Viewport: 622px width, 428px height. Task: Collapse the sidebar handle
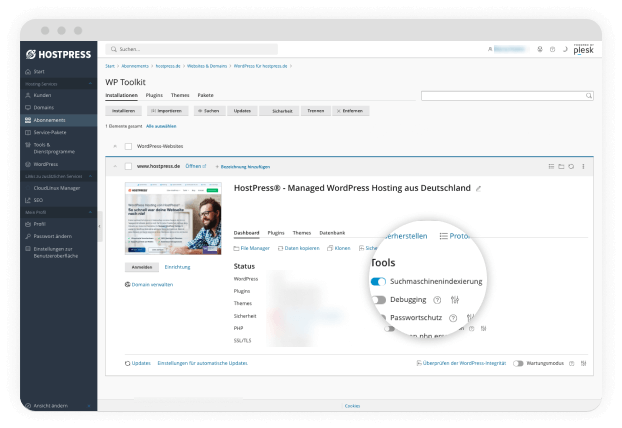click(x=100, y=226)
